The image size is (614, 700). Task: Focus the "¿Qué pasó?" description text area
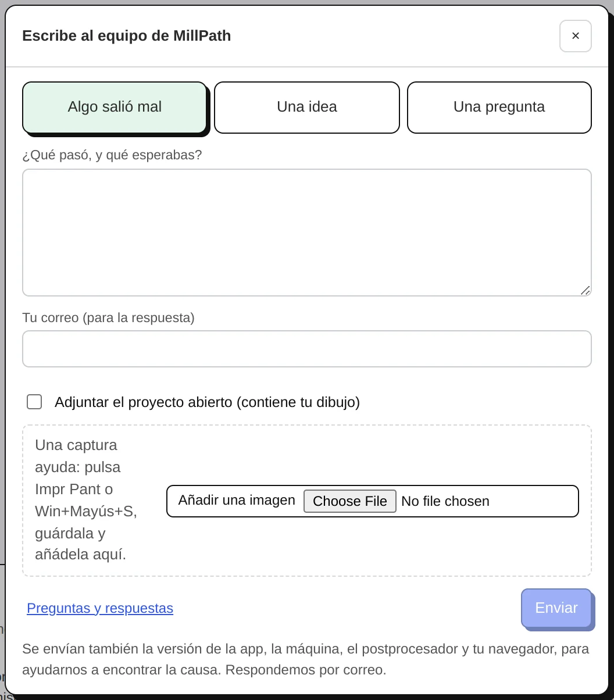click(x=307, y=233)
